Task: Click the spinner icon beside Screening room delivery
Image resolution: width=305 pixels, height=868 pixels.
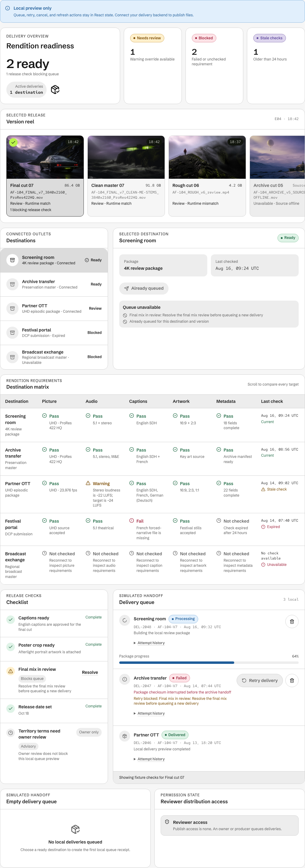Action: coord(125,620)
